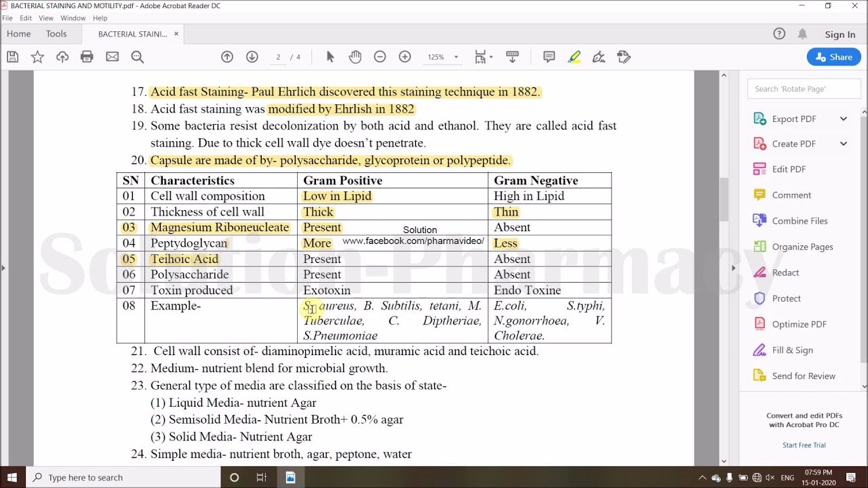Open Optimize PDF tool

[790, 324]
